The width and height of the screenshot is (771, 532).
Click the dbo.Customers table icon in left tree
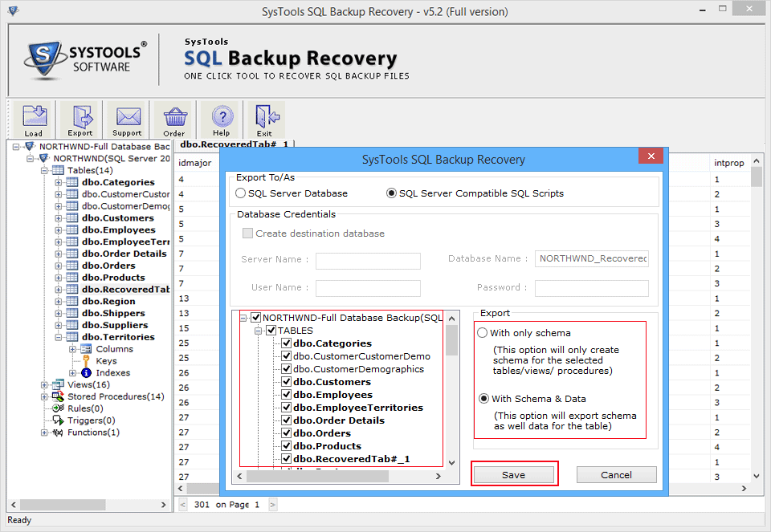coord(72,218)
